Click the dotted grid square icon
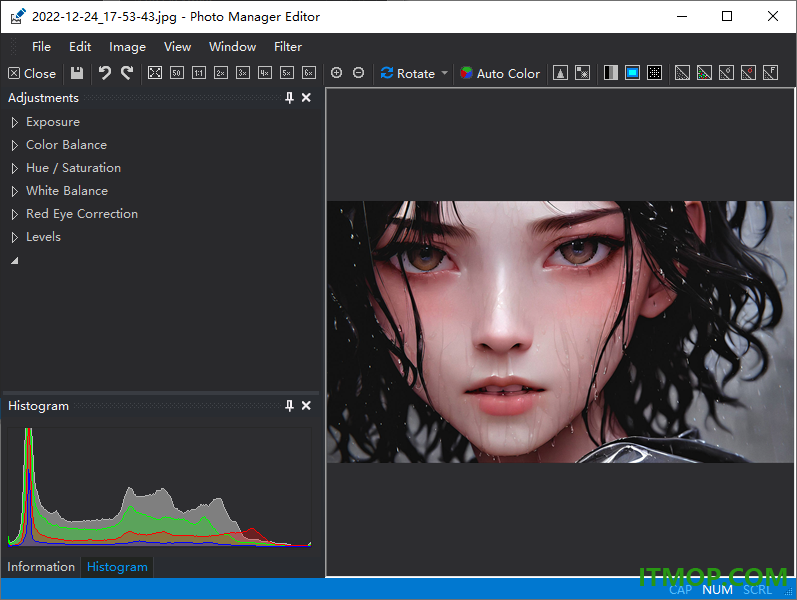The image size is (797, 600). tap(655, 73)
